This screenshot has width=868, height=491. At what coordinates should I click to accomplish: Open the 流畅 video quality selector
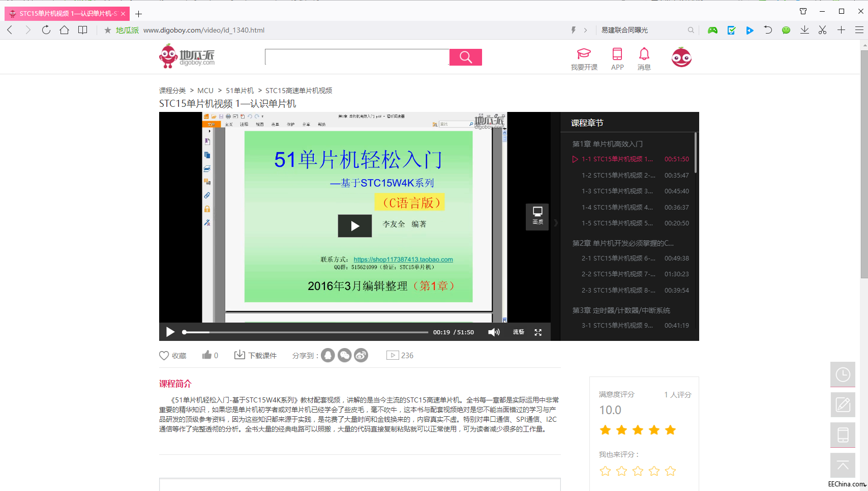[x=518, y=332]
